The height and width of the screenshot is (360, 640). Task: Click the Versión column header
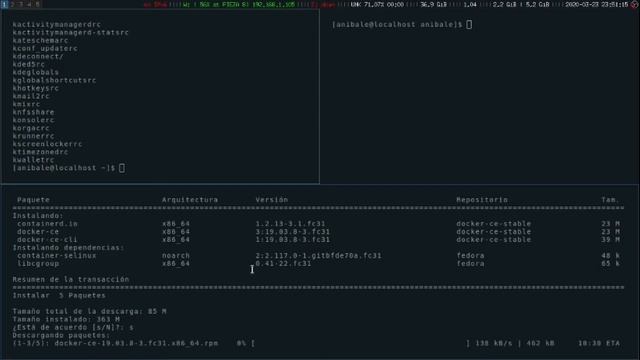[x=272, y=200]
